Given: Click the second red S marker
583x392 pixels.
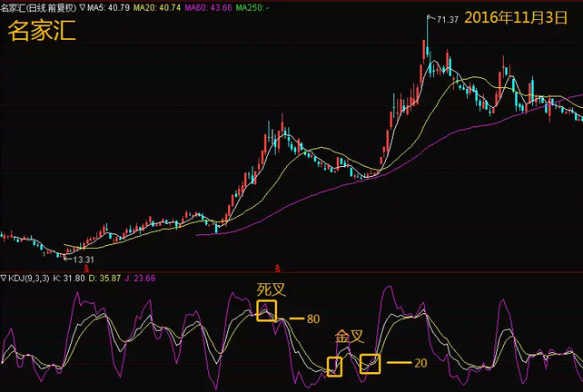Looking at the screenshot, I should click(277, 269).
